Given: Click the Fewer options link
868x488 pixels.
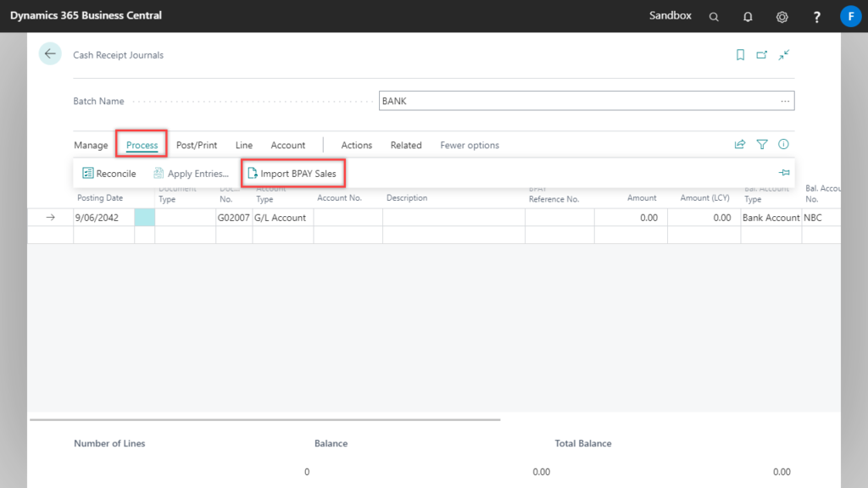Looking at the screenshot, I should point(469,145).
